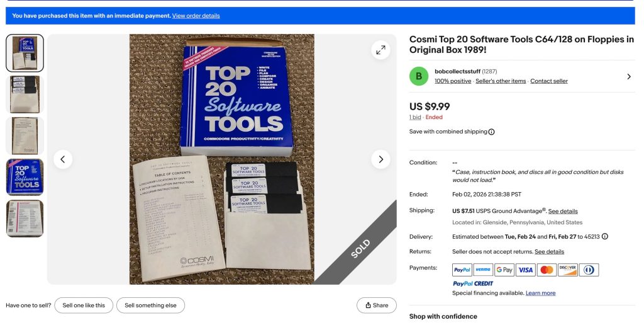Select the second thumbnail showing floppy disks

point(25,94)
